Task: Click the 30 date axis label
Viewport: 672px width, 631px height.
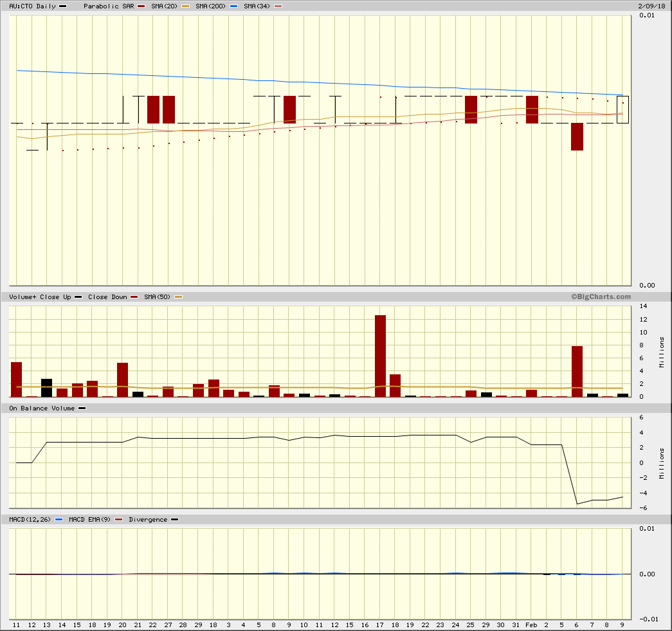Action: tap(500, 625)
